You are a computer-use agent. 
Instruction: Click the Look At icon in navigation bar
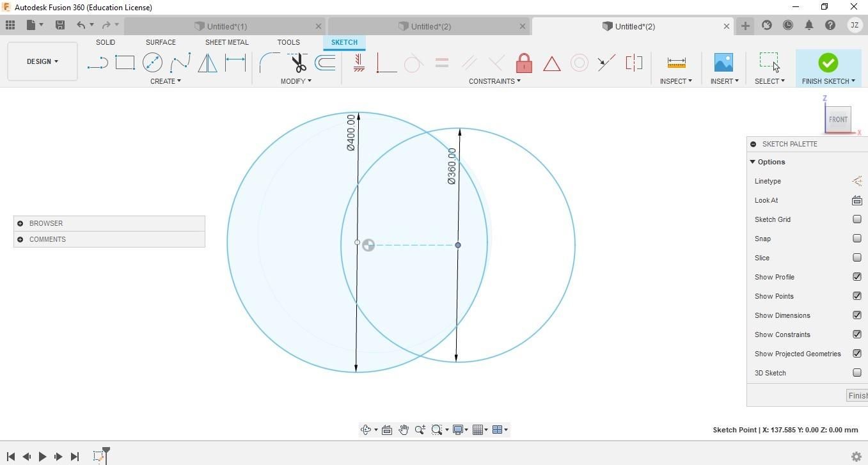click(387, 430)
